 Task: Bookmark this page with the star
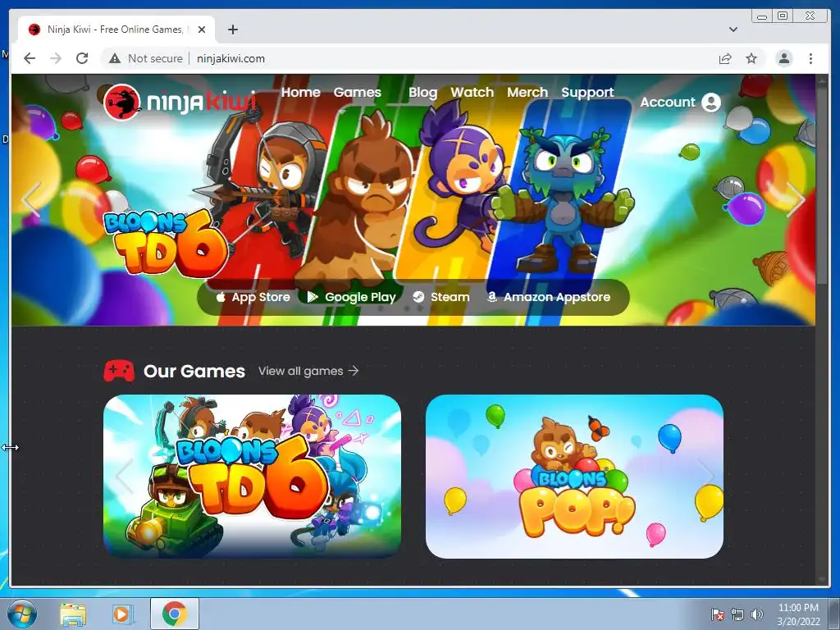(751, 58)
